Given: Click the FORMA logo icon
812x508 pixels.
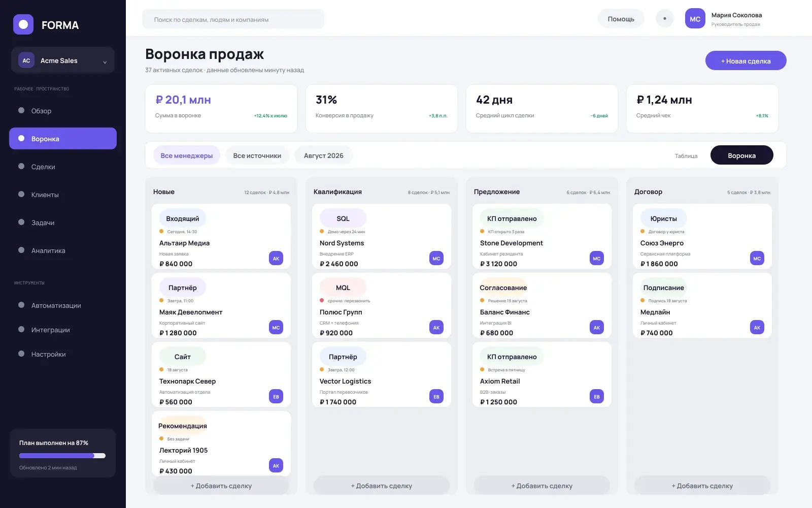Looking at the screenshot, I should click(x=23, y=24).
